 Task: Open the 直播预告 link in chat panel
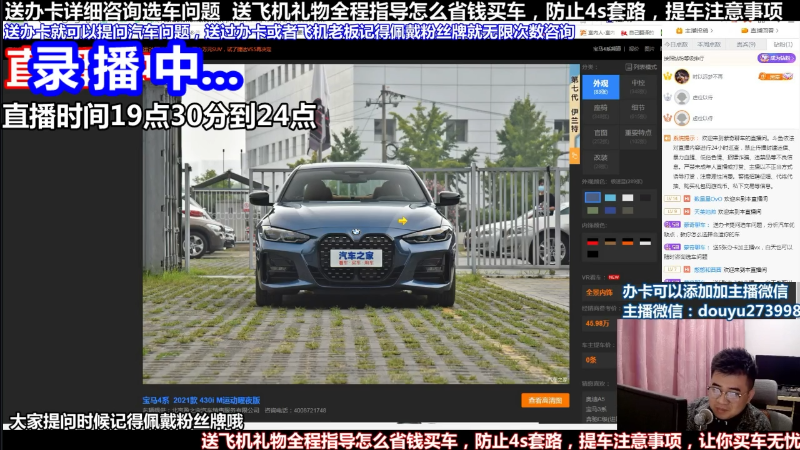(x=760, y=31)
